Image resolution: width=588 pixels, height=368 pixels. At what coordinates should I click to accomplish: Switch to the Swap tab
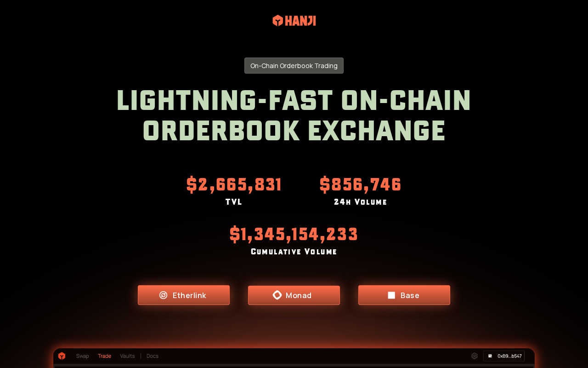(83, 356)
